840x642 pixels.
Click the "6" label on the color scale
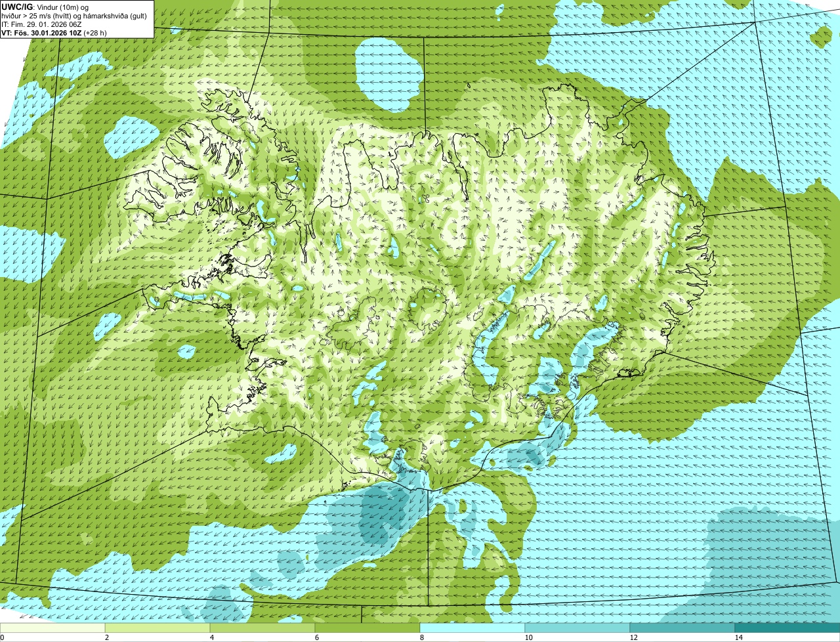(316, 637)
